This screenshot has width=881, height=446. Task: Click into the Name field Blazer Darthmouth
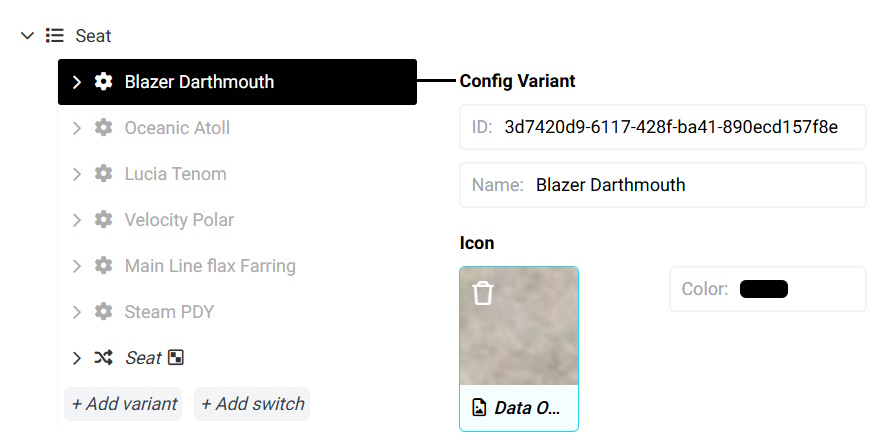(663, 185)
